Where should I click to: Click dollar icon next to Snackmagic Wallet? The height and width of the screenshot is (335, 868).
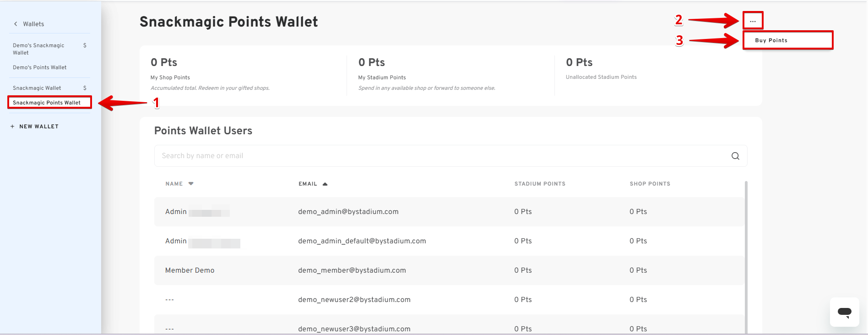(85, 88)
